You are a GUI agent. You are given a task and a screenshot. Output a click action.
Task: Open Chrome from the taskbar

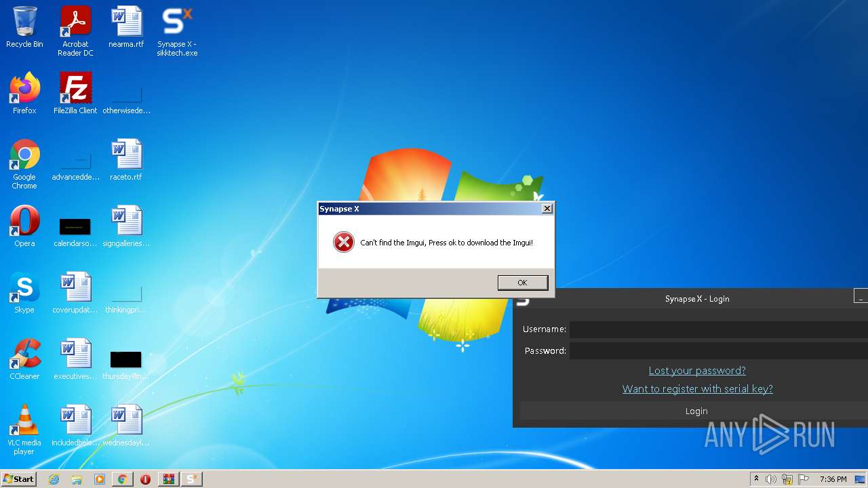[x=123, y=479]
